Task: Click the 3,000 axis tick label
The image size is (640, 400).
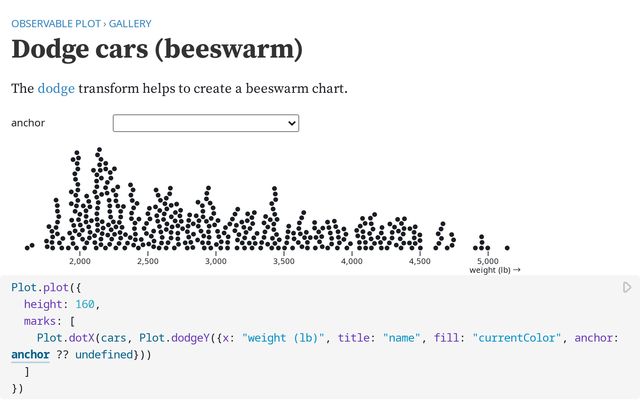Action: pyautogui.click(x=216, y=261)
